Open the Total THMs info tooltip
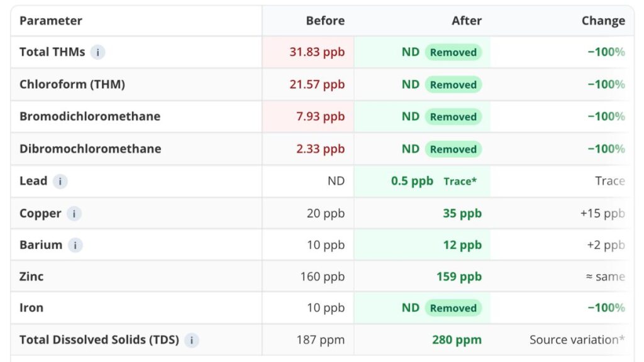Viewport: 644px width, 362px height. tap(97, 52)
